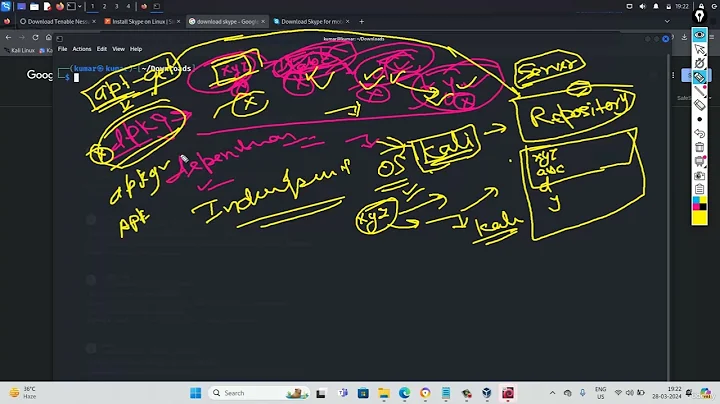The height and width of the screenshot is (404, 720).
Task: Open the Kali Linux bookmark
Action: (19, 50)
